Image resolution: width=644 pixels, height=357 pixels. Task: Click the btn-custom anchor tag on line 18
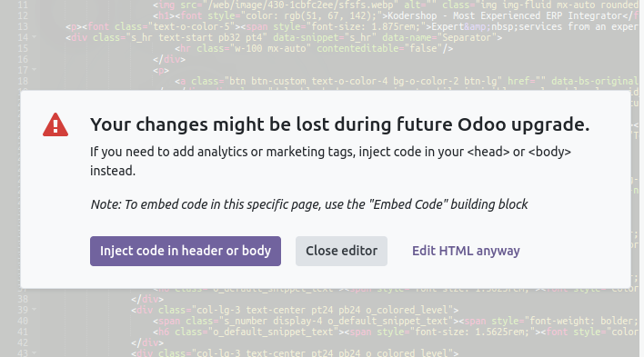pos(407,81)
